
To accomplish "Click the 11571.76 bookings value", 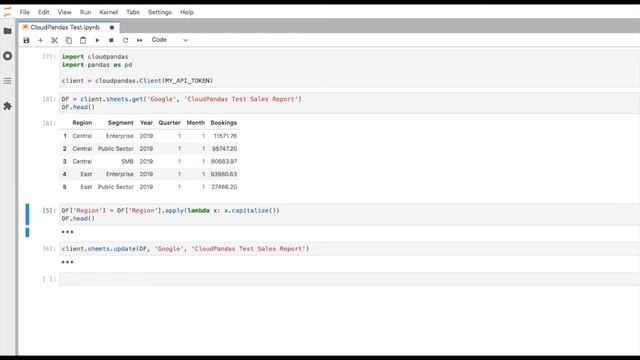I will click(x=225, y=136).
